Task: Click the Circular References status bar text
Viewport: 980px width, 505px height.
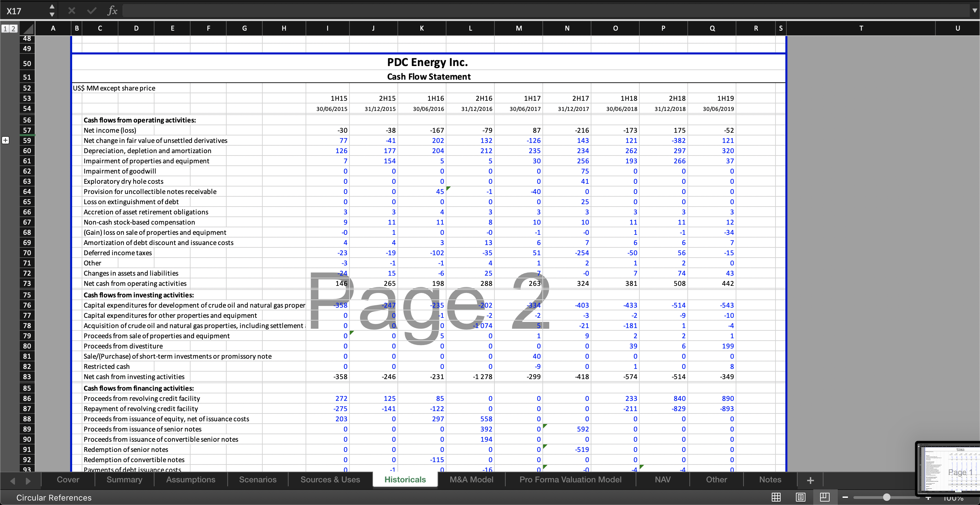Action: pyautogui.click(x=54, y=498)
